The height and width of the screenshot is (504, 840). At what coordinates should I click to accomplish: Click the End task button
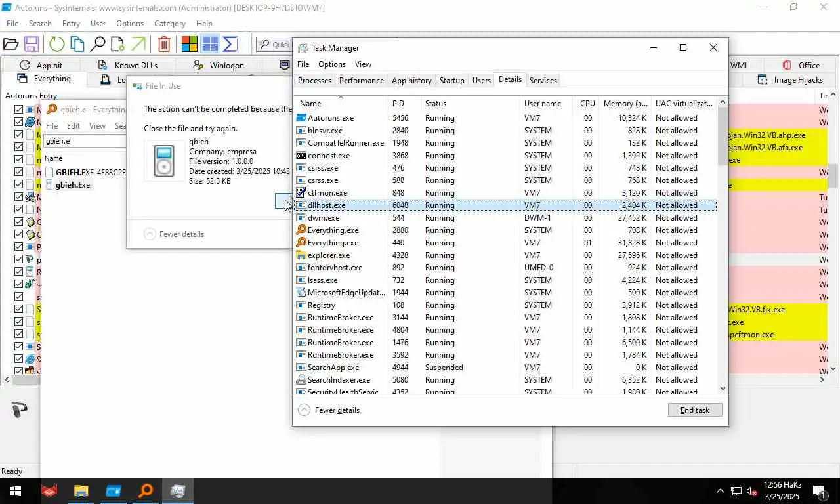tap(695, 410)
